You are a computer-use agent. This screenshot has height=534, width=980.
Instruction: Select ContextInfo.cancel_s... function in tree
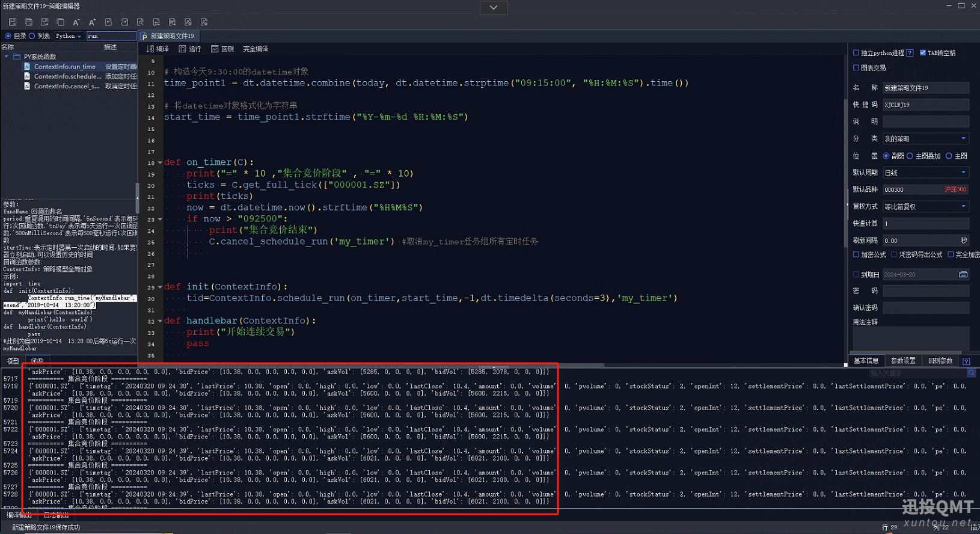[x=67, y=86]
